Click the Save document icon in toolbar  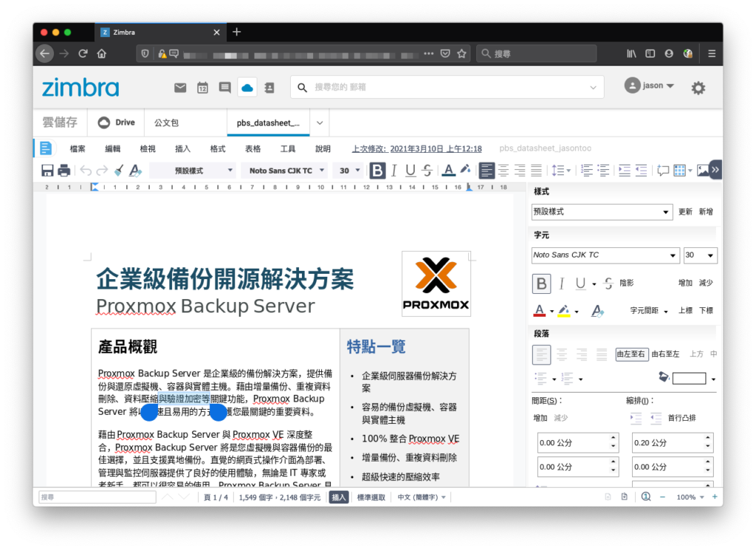click(x=47, y=171)
